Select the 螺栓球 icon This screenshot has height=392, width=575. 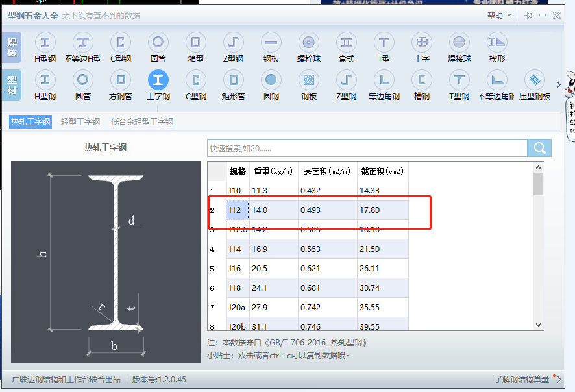pyautogui.click(x=309, y=43)
